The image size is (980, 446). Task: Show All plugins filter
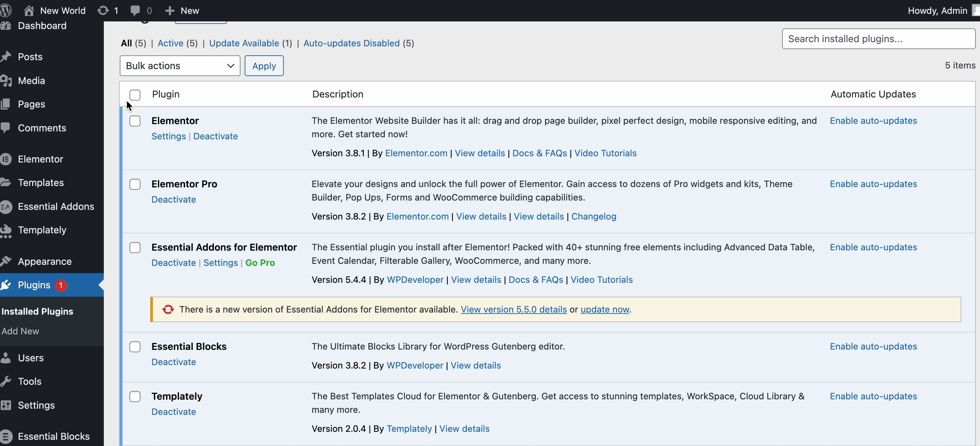point(126,43)
